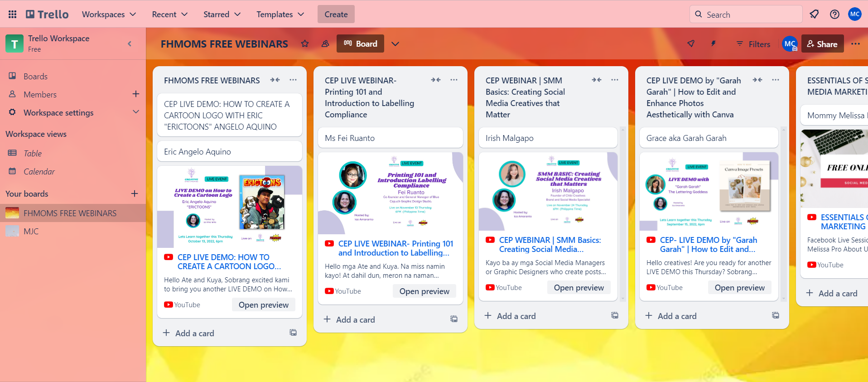Collapse the CEP WEBINAR SMM Basics list
The image size is (868, 382).
[597, 80]
